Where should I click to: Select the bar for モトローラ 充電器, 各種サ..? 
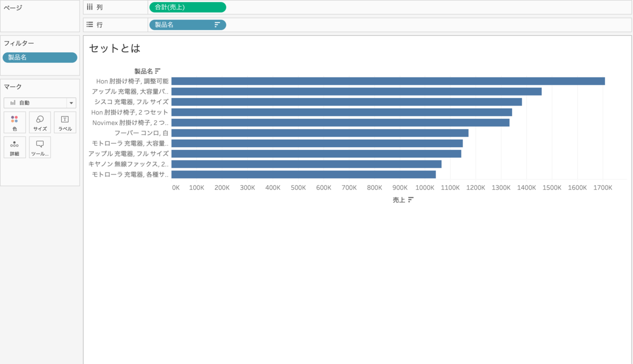pyautogui.click(x=303, y=174)
